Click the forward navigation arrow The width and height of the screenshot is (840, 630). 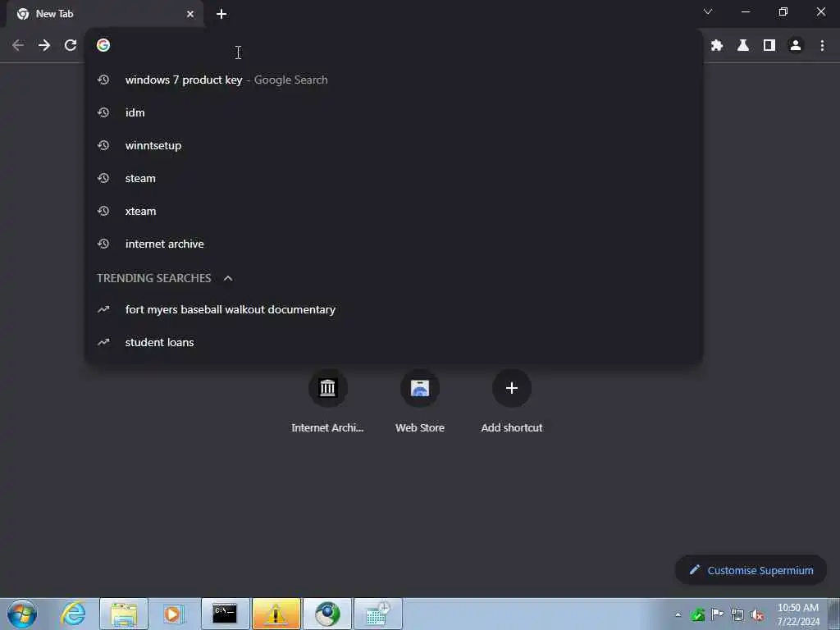(44, 45)
